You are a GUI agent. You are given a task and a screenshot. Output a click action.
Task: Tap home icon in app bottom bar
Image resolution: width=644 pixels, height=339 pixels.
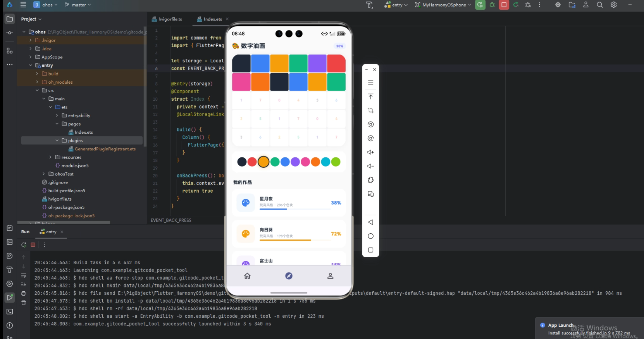pos(247,276)
